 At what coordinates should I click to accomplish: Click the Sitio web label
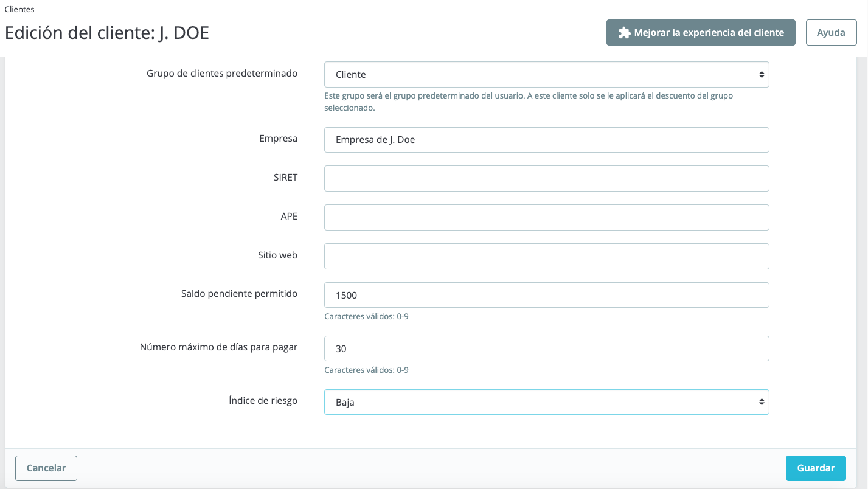278,255
